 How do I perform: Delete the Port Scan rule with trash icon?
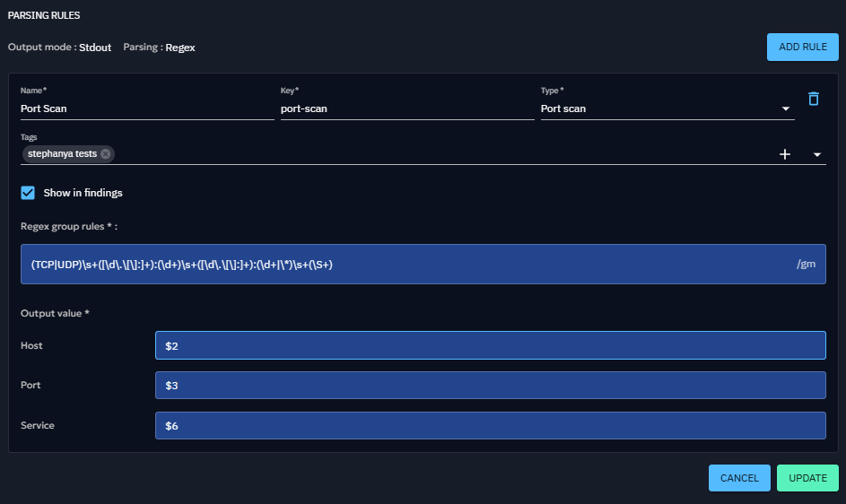pos(814,100)
